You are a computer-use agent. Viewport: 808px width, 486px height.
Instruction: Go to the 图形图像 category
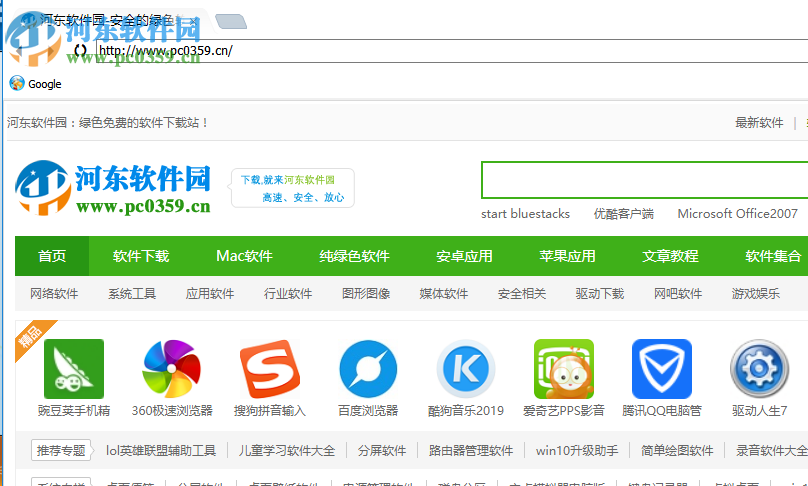click(x=366, y=294)
